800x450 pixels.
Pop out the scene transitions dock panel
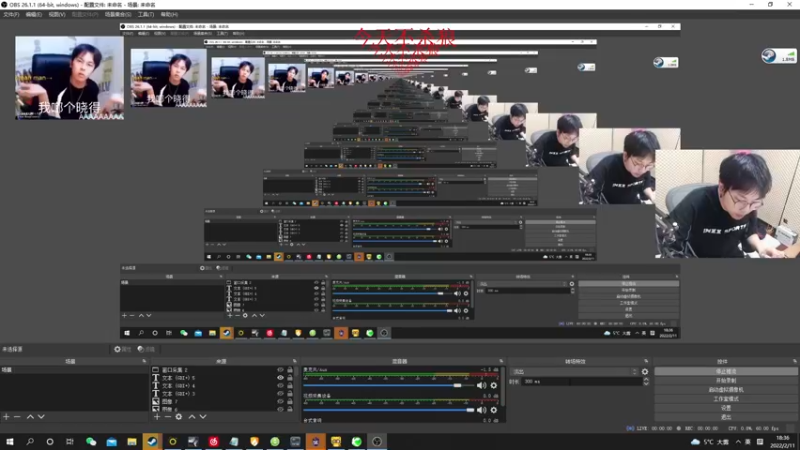point(646,361)
